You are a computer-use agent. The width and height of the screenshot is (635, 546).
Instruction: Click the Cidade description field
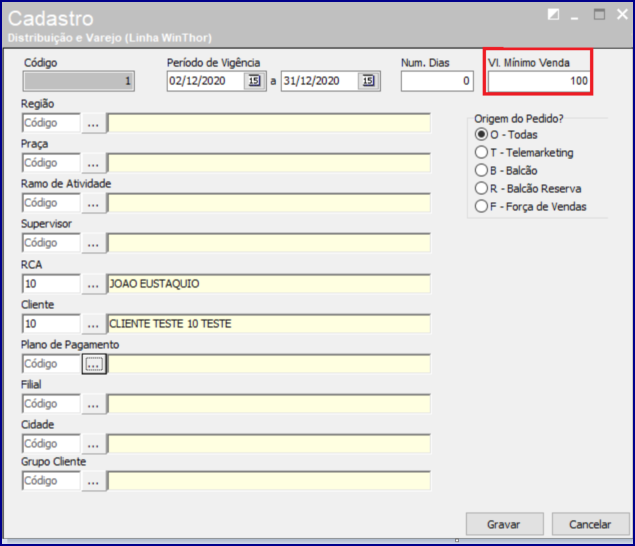pos(268,444)
